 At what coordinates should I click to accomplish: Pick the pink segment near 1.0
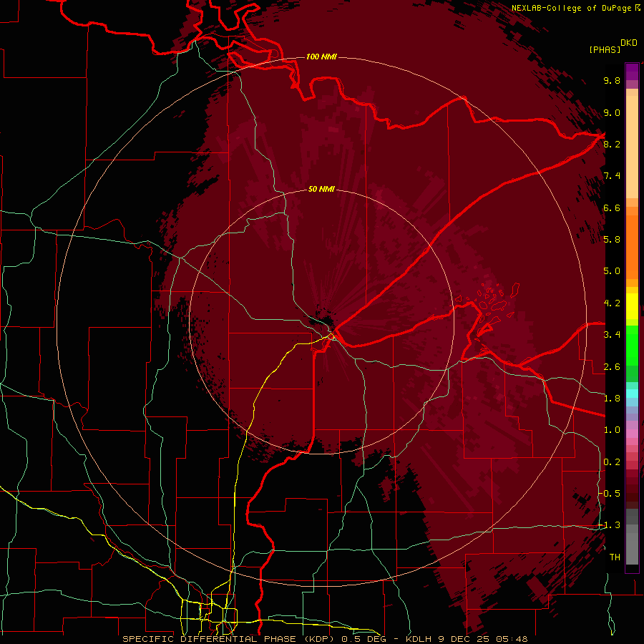pyautogui.click(x=632, y=434)
